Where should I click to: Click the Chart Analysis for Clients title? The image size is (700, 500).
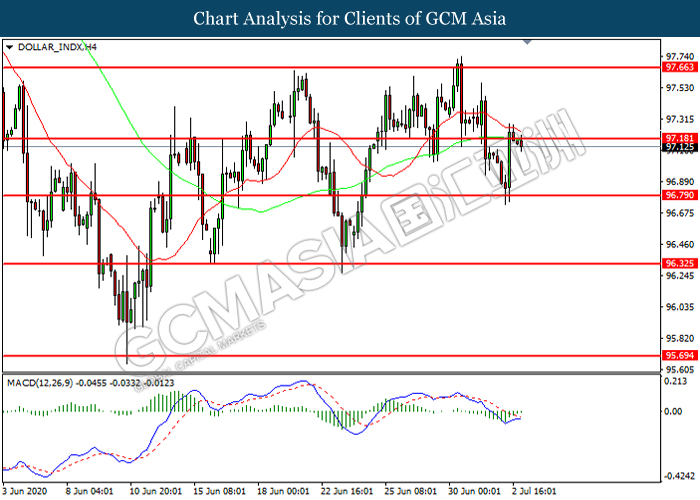tap(350, 19)
